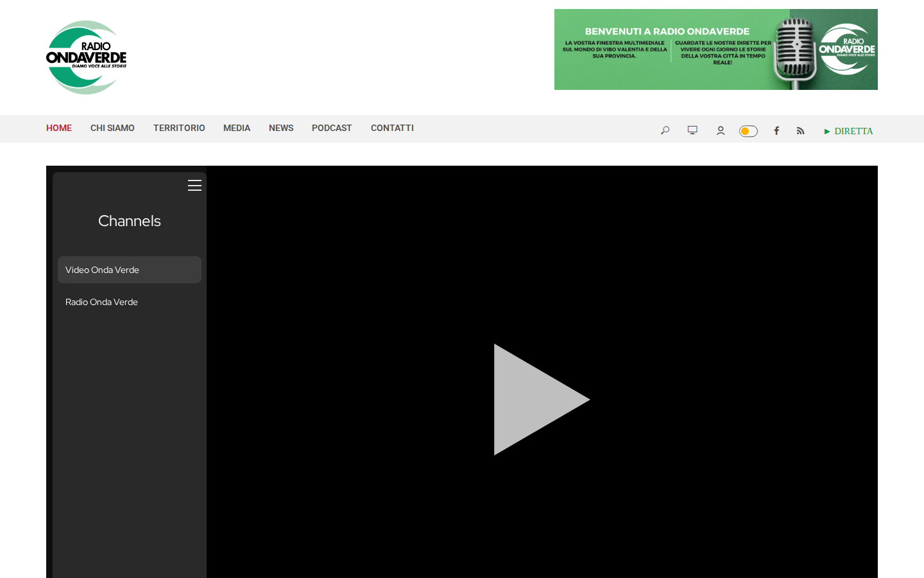The width and height of the screenshot is (924, 578).
Task: Toggle the dark mode switch
Action: pos(748,131)
